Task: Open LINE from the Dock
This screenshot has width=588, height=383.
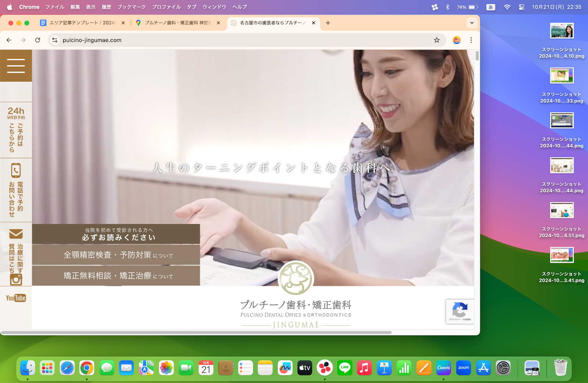Action: coord(345,368)
